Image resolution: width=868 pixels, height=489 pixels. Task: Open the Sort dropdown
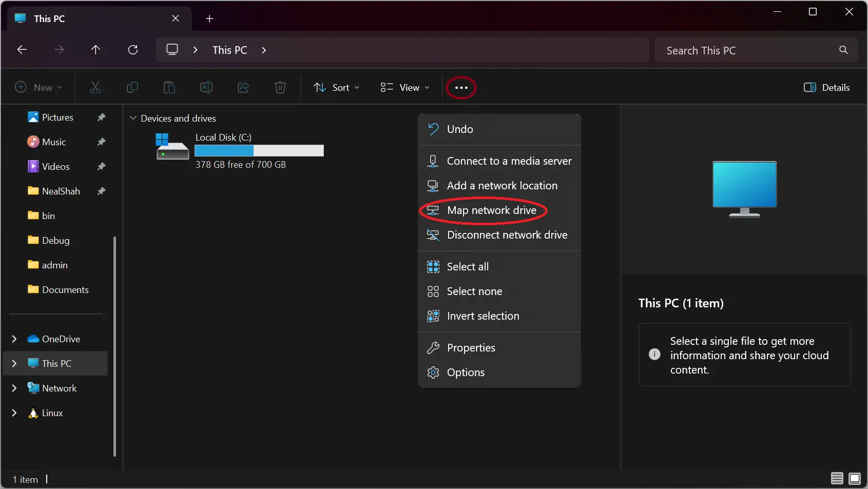[x=336, y=87]
